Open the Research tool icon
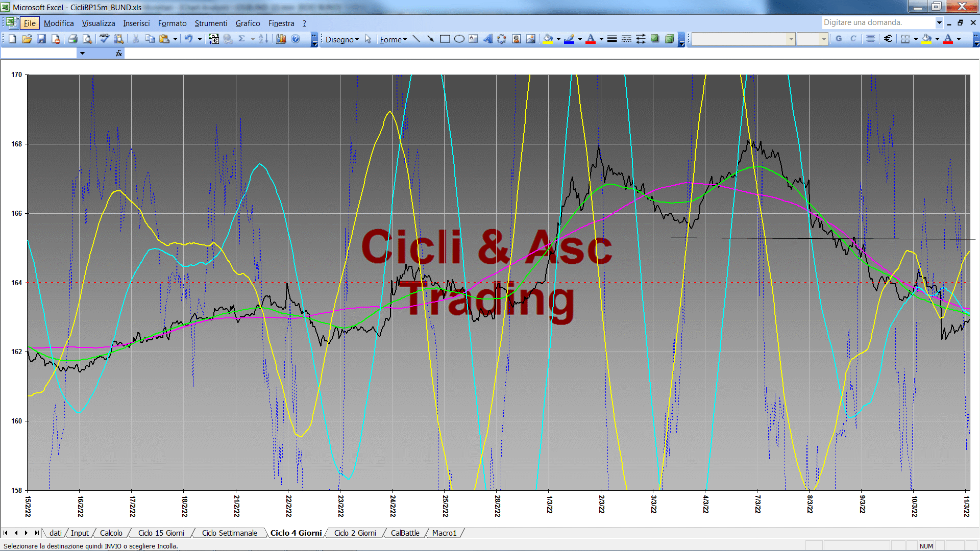This screenshot has width=980, height=551. point(118,39)
